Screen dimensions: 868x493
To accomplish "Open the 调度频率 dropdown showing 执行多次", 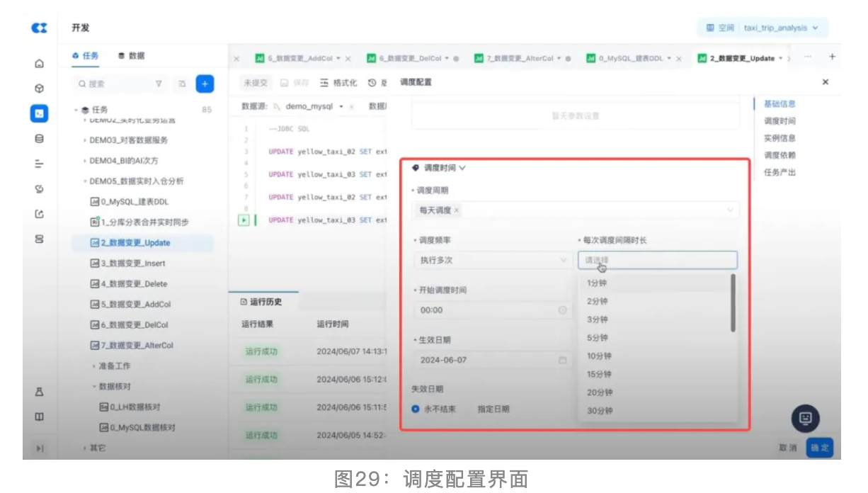I will pos(493,260).
